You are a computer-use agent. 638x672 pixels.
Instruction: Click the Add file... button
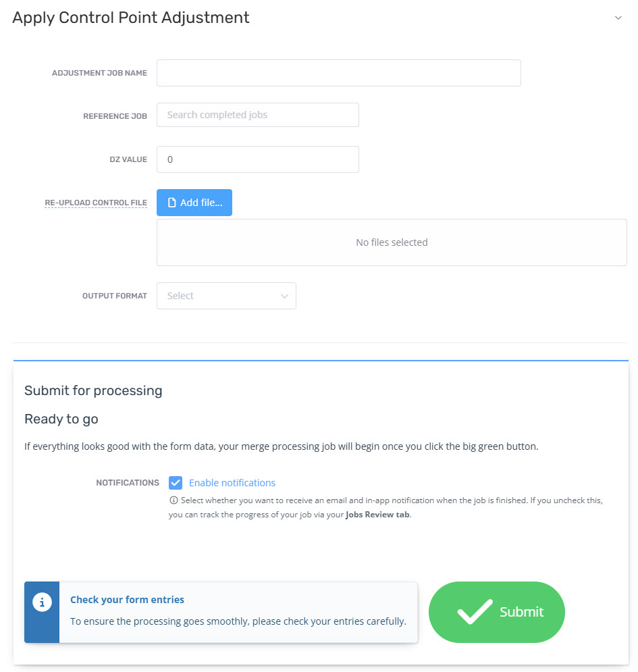coord(194,202)
